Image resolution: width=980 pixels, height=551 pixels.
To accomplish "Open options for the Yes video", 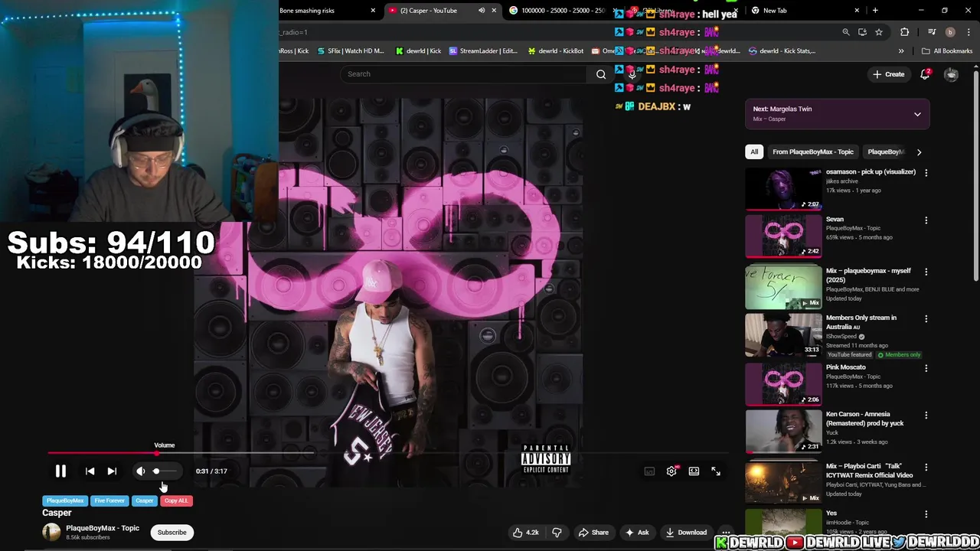I will tap(926, 514).
